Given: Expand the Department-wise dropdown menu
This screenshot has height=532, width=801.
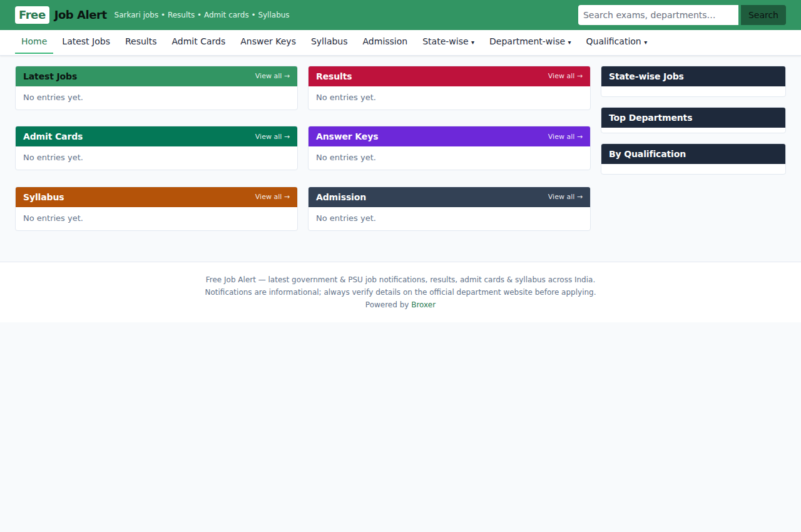Looking at the screenshot, I should [530, 41].
